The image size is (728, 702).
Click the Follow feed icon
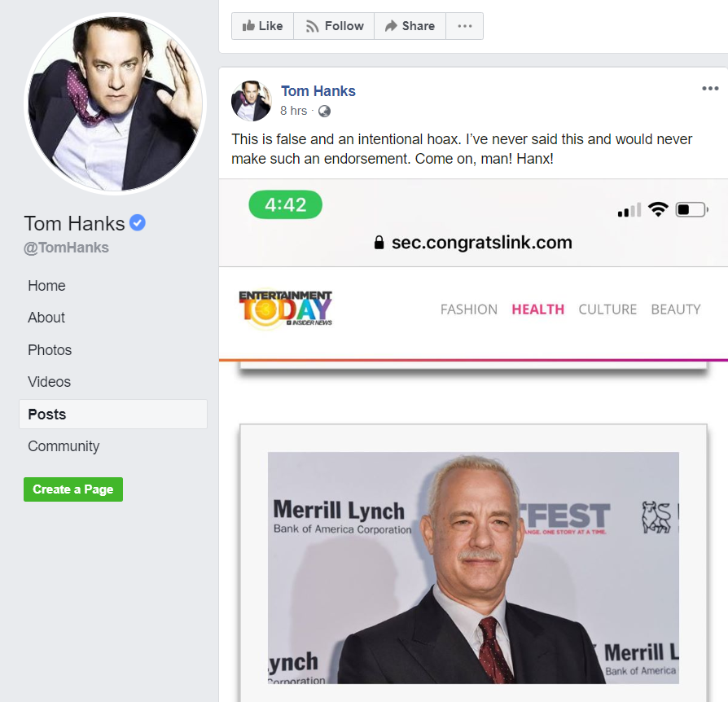pyautogui.click(x=312, y=25)
